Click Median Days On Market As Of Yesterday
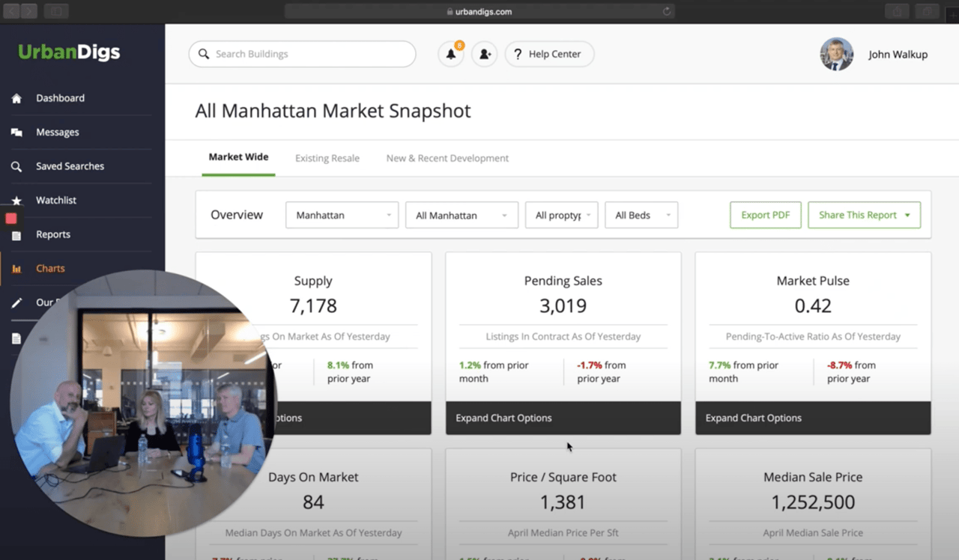This screenshot has width=959, height=560. pyautogui.click(x=313, y=533)
